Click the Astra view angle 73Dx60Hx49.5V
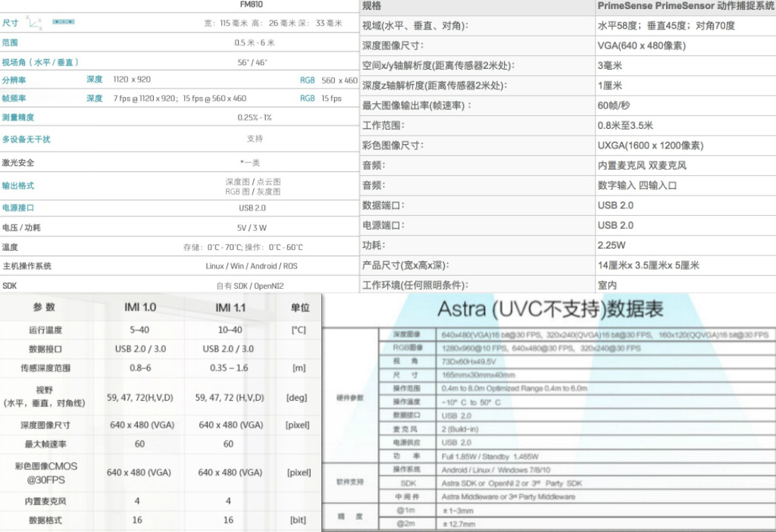Image resolution: width=776 pixels, height=532 pixels. coord(468,361)
